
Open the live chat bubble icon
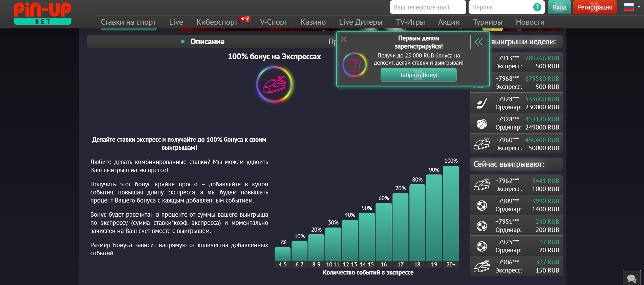click(x=631, y=278)
